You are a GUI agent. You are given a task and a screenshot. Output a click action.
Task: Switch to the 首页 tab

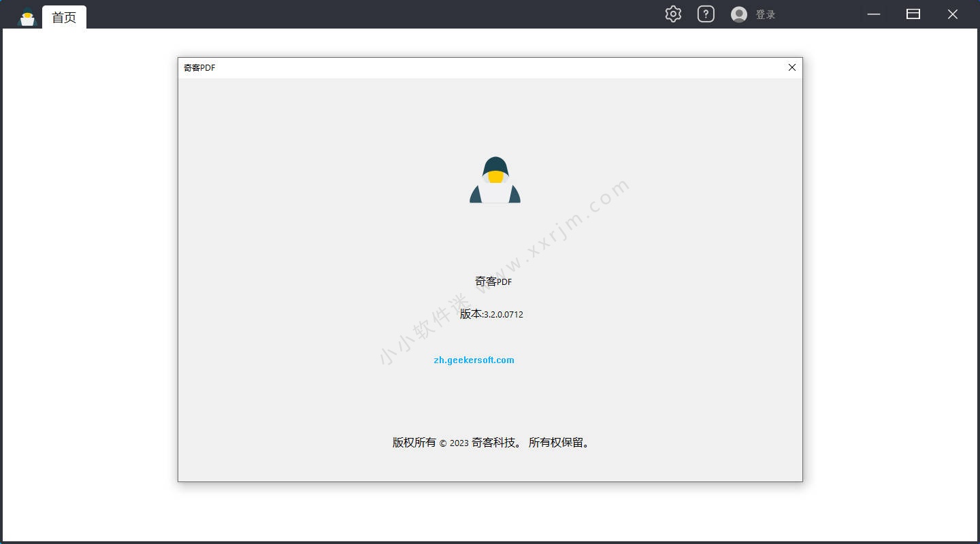click(x=64, y=17)
